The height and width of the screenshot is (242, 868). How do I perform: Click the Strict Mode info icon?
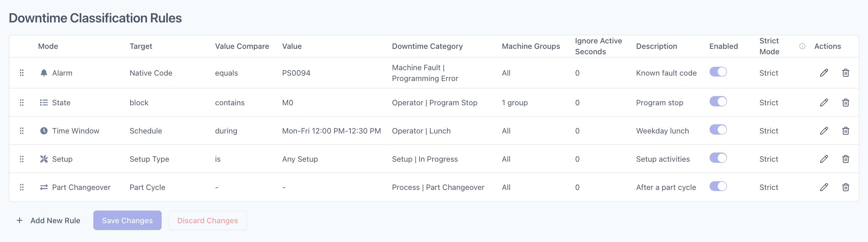pyautogui.click(x=802, y=46)
